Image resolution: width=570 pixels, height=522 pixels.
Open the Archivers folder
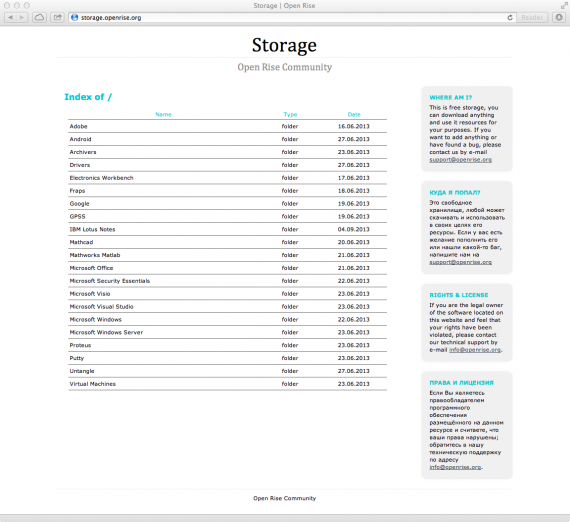83,152
